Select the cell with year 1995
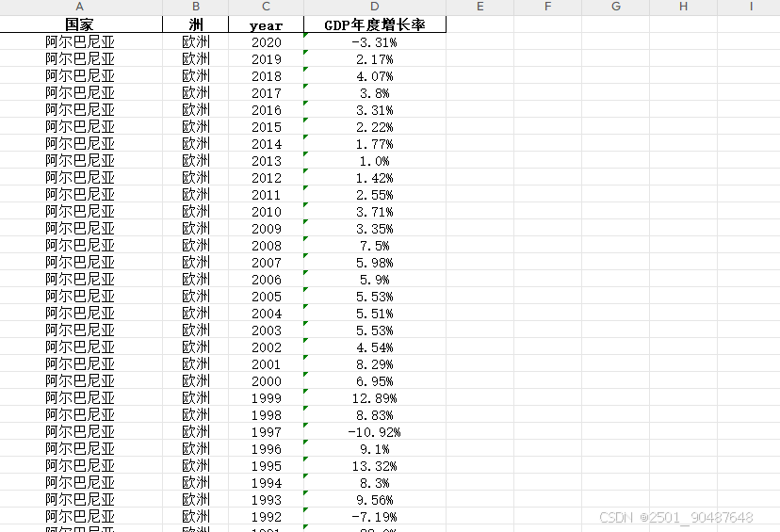Image resolution: width=780 pixels, height=532 pixels. click(x=267, y=466)
